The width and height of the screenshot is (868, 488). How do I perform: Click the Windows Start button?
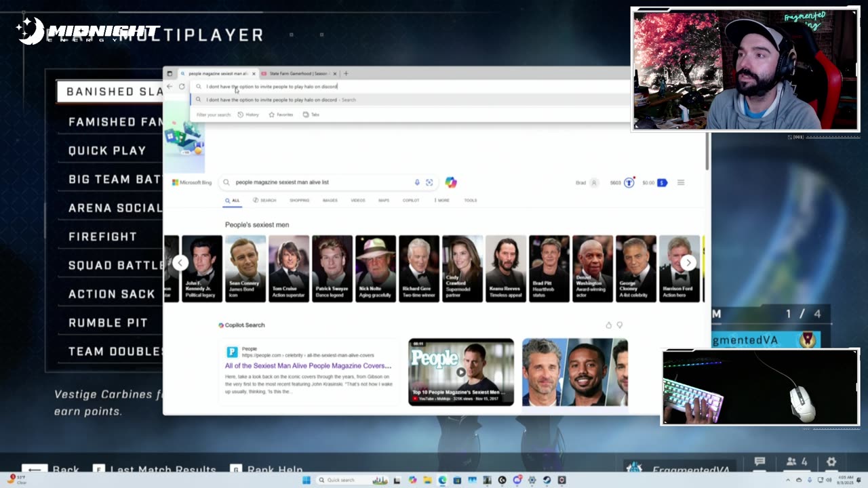tap(307, 480)
